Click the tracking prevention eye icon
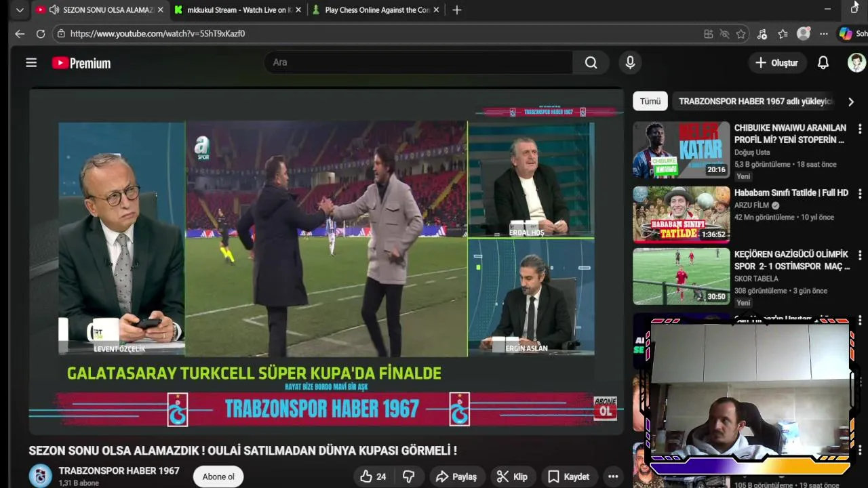The height and width of the screenshot is (488, 868). pyautogui.click(x=724, y=34)
